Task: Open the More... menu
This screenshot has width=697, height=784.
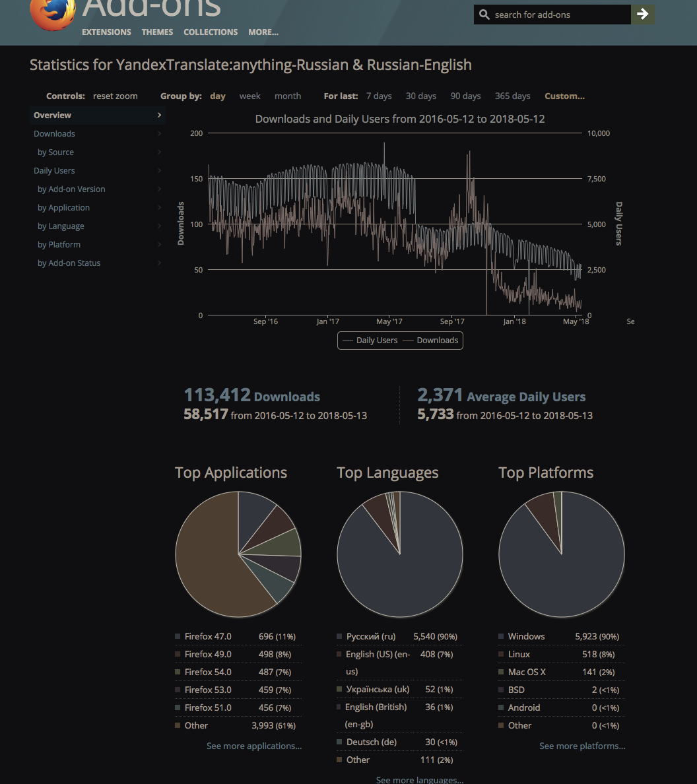Action: point(263,32)
